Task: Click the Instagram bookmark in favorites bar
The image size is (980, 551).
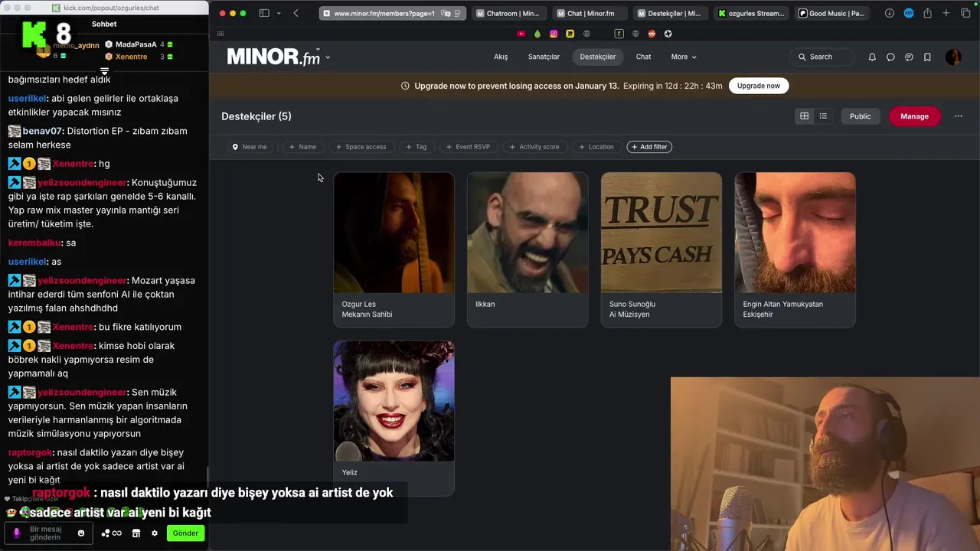Action: pos(554,34)
